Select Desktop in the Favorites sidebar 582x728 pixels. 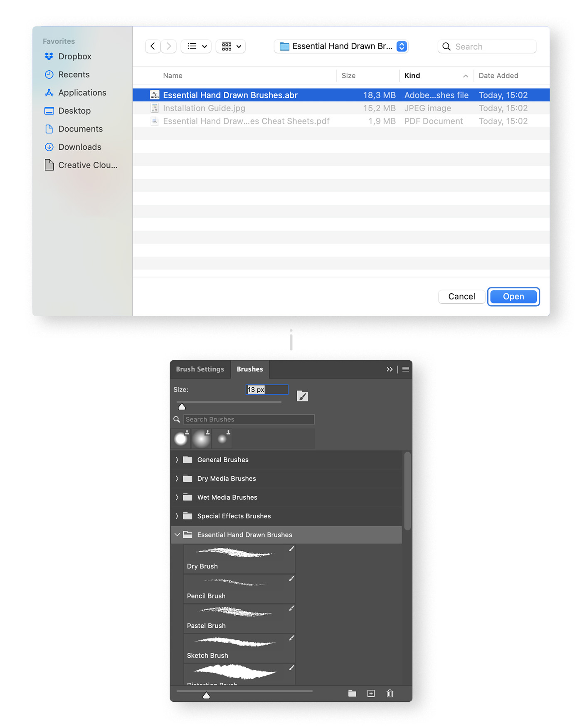coord(67,111)
